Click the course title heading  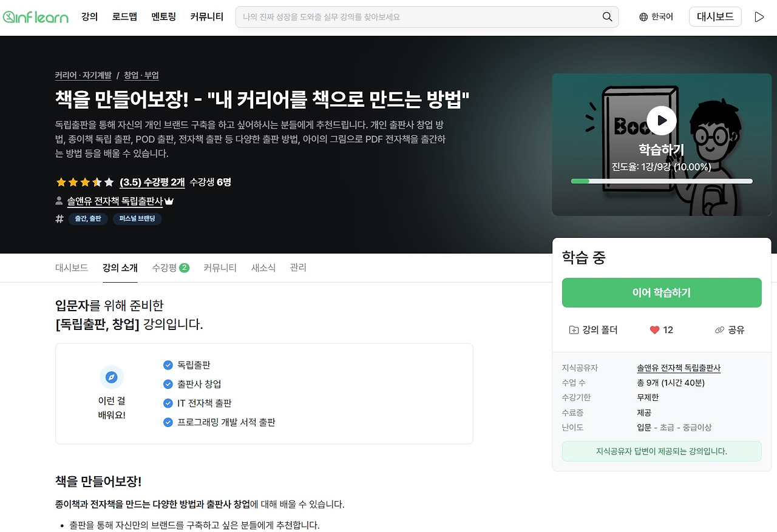[263, 99]
